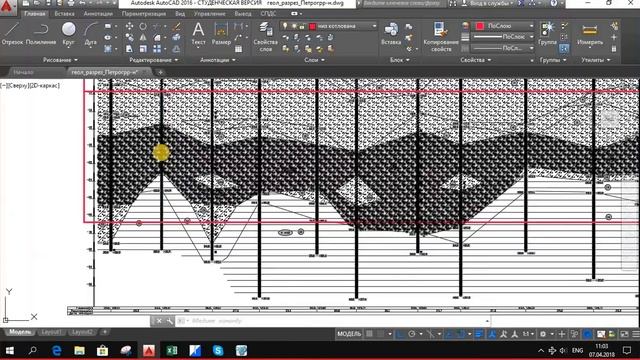Select the Полилиния polyline tool
640x360 pixels.
pos(41,33)
